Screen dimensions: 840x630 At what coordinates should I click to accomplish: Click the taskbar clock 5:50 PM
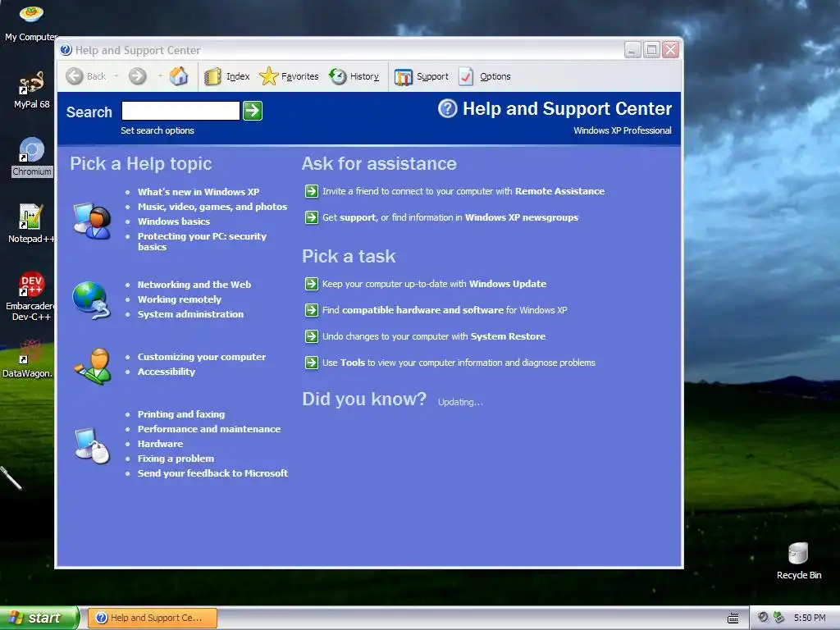[x=810, y=618]
